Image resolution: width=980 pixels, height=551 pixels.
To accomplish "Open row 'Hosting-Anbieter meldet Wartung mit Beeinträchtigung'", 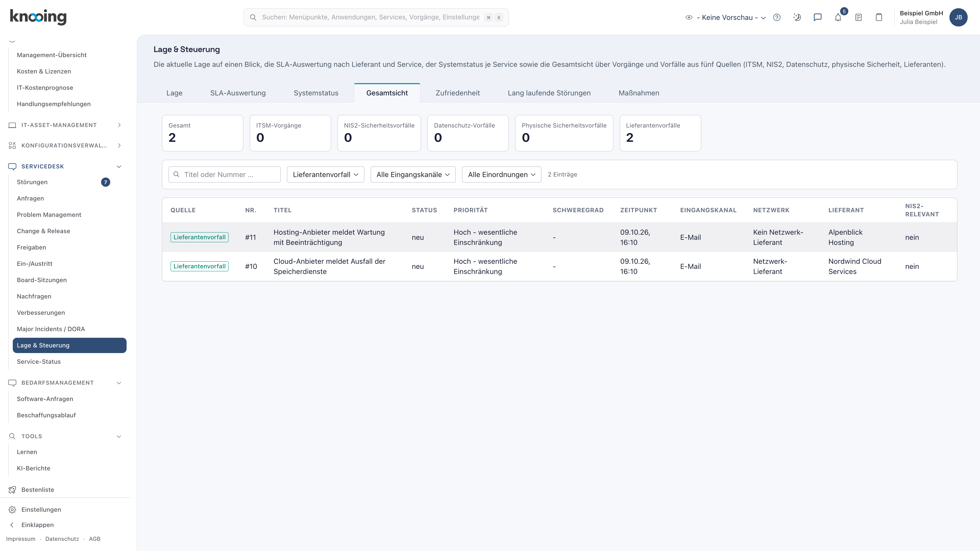I will pyautogui.click(x=559, y=237).
